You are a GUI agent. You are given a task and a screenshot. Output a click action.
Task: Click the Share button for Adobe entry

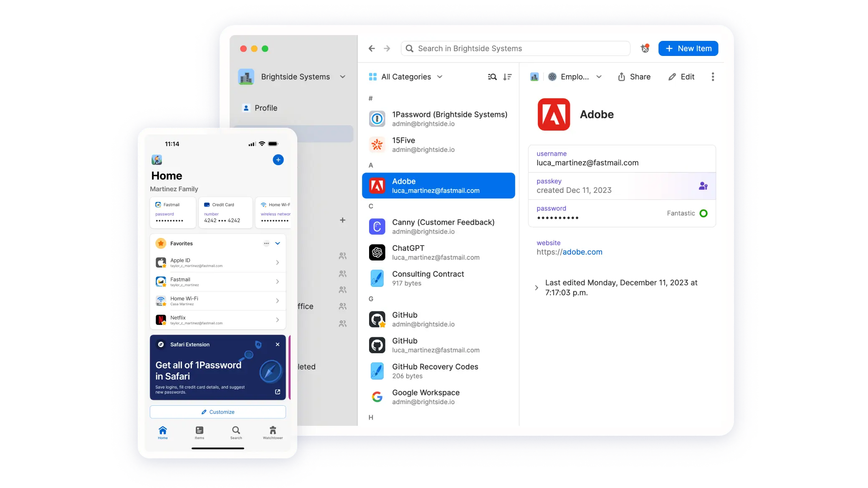(634, 77)
